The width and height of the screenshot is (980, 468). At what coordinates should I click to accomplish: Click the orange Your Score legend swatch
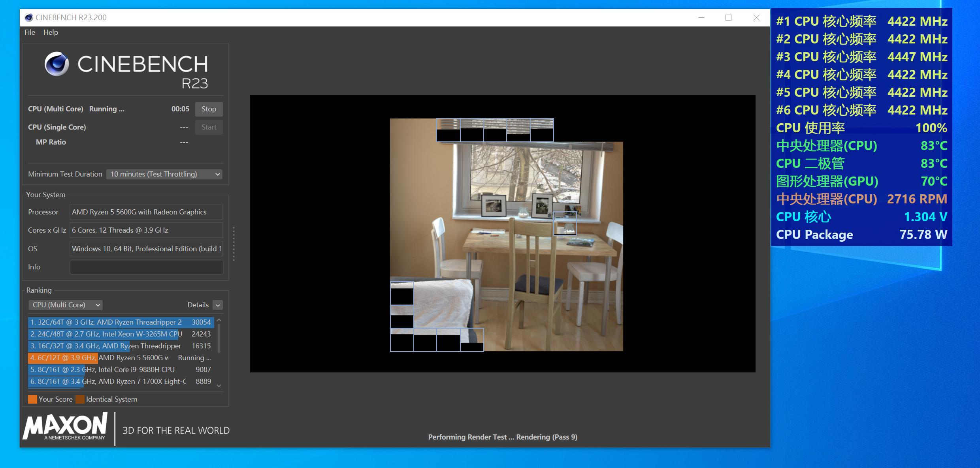32,399
